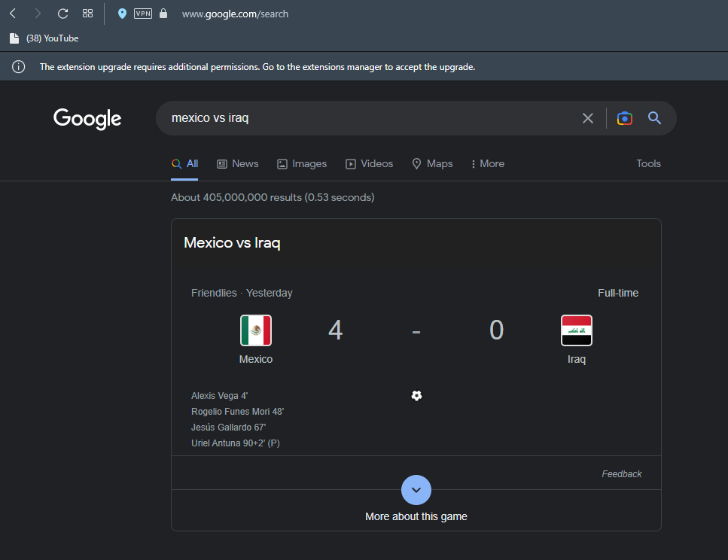
Task: Open the tab grid (speed dial) icon
Action: [x=87, y=14]
